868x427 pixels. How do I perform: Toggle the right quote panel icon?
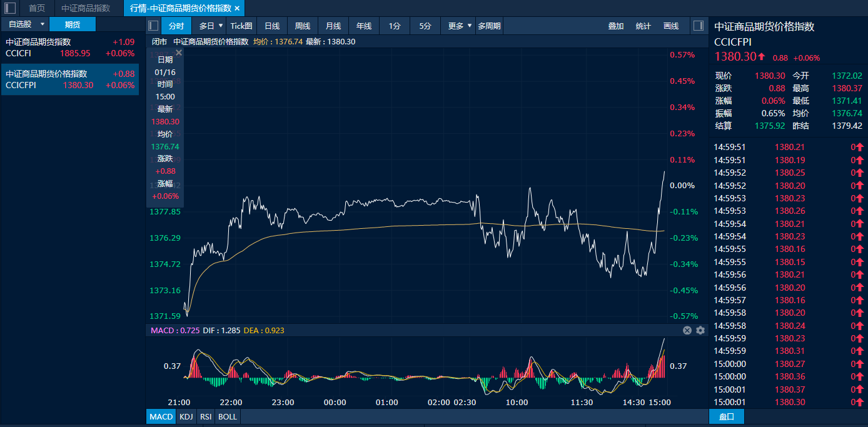point(699,26)
